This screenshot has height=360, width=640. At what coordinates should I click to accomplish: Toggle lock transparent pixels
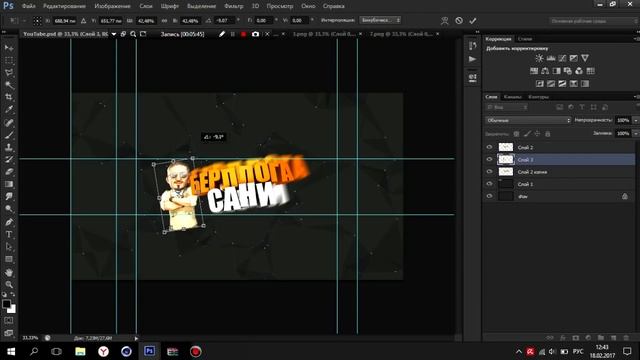click(516, 134)
